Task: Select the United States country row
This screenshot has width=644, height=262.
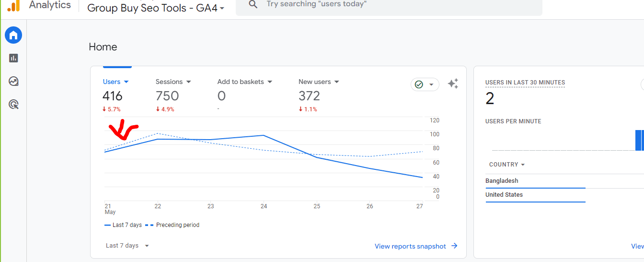Action: (564, 195)
